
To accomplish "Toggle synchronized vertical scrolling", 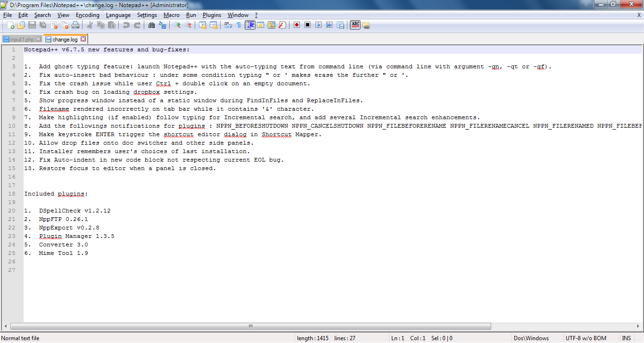I will pos(203,25).
